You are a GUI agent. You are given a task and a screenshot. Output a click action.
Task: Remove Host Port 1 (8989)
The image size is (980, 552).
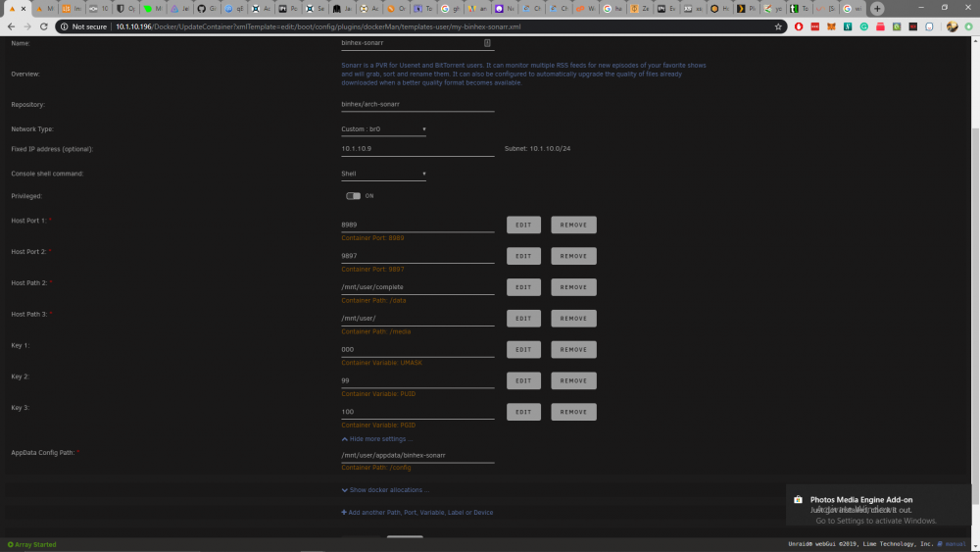(573, 226)
